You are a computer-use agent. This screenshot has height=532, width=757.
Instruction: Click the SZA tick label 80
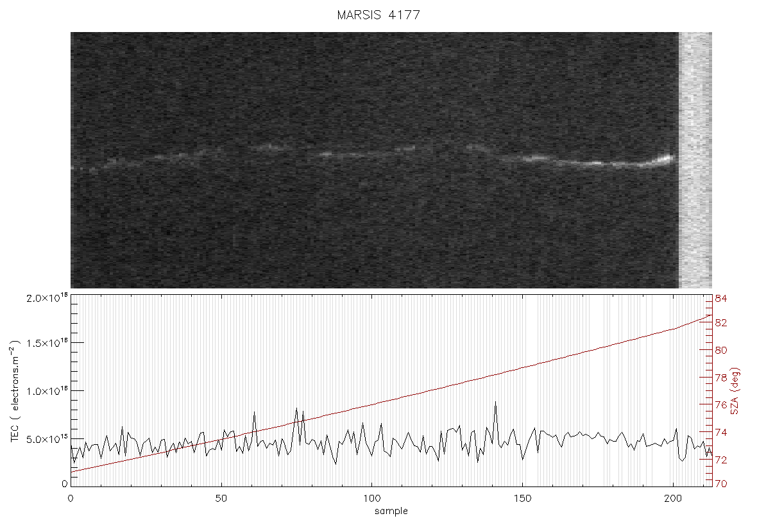[x=721, y=351]
